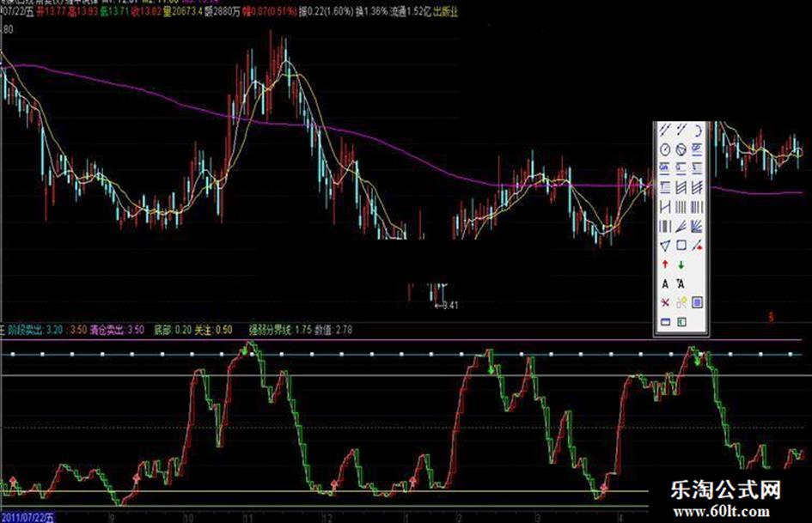Pick the rectangle shape tool
Image resolution: width=812 pixels, height=523 pixels.
coord(681,246)
